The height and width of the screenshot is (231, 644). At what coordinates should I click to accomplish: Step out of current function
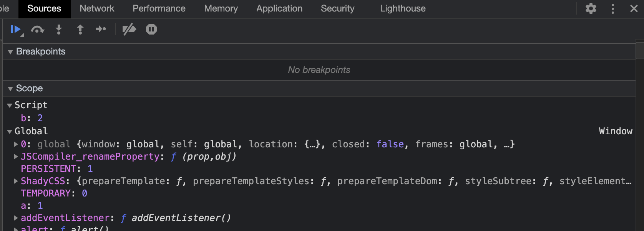pos(80,29)
